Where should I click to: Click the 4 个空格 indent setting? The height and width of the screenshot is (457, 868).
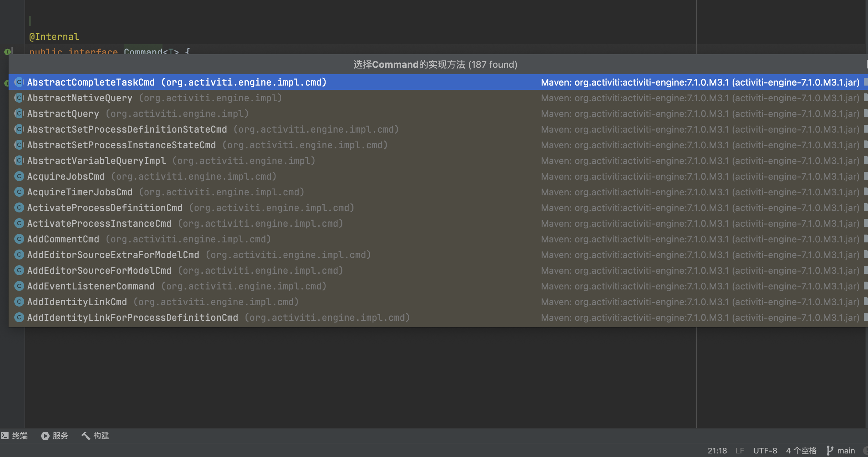point(801,450)
